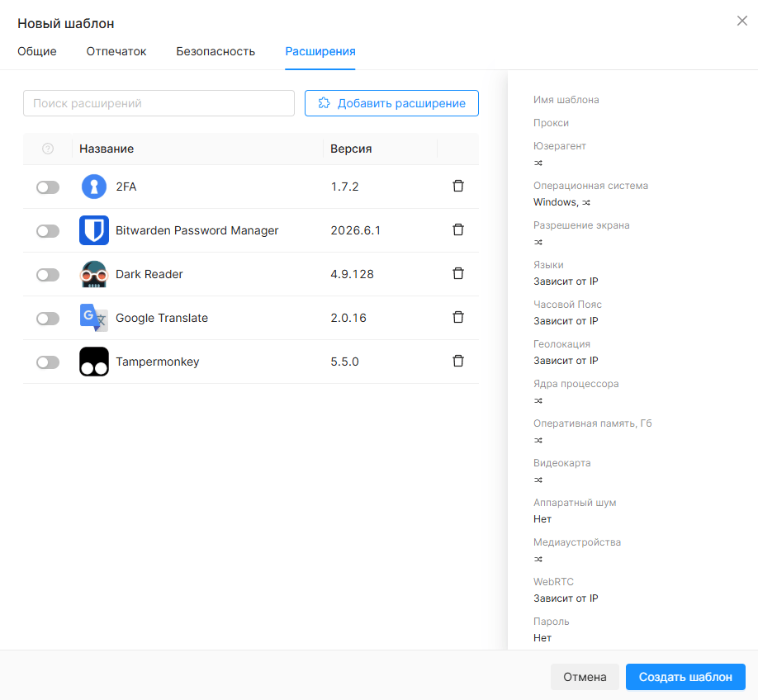Switch to the Общие tab
Image resolution: width=758 pixels, height=700 pixels.
(36, 51)
